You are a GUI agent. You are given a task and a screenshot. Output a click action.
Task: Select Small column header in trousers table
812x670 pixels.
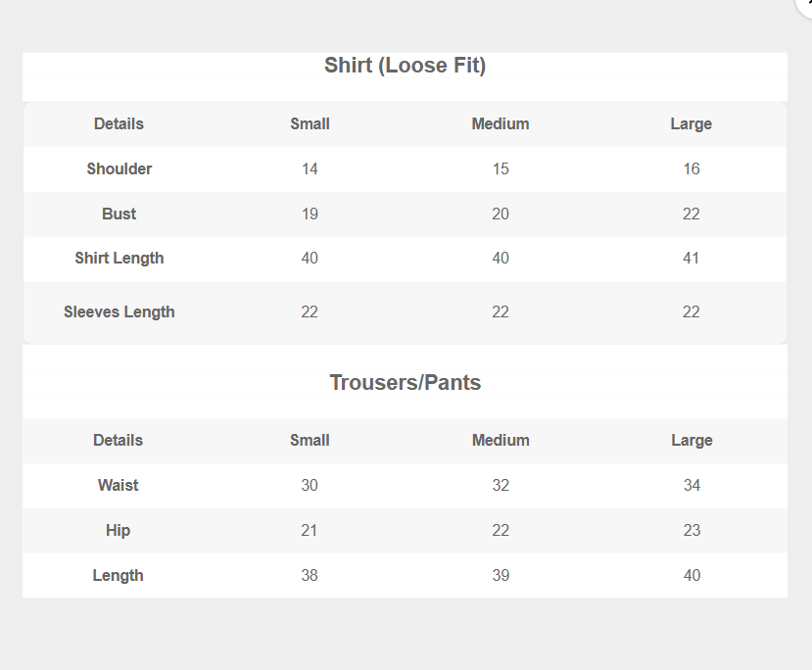click(310, 441)
